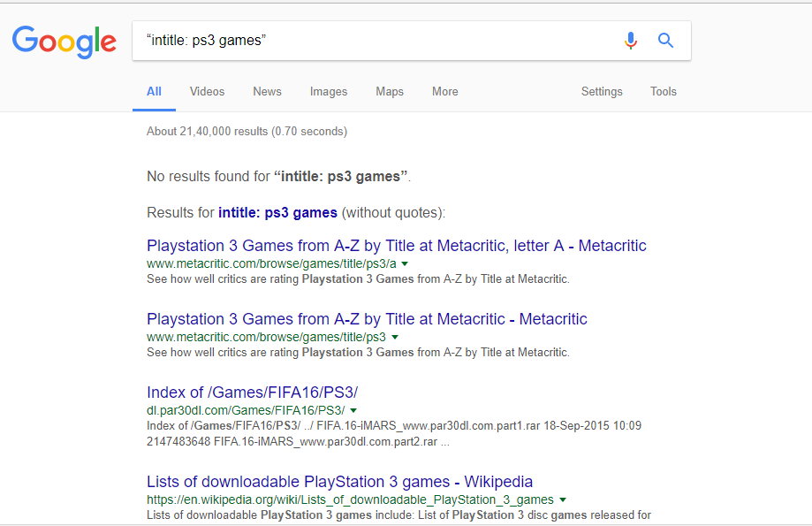The height and width of the screenshot is (526, 812).
Task: Click the blue search magnifier icon
Action: 666,41
